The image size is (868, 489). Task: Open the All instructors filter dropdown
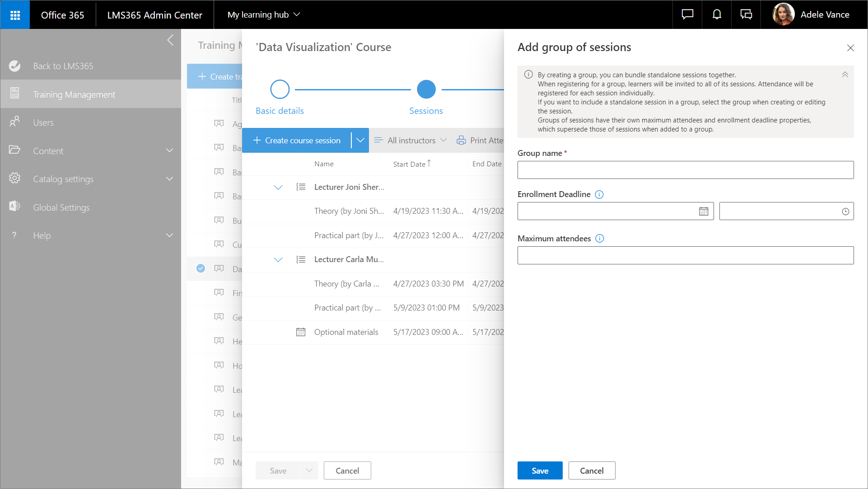(411, 141)
